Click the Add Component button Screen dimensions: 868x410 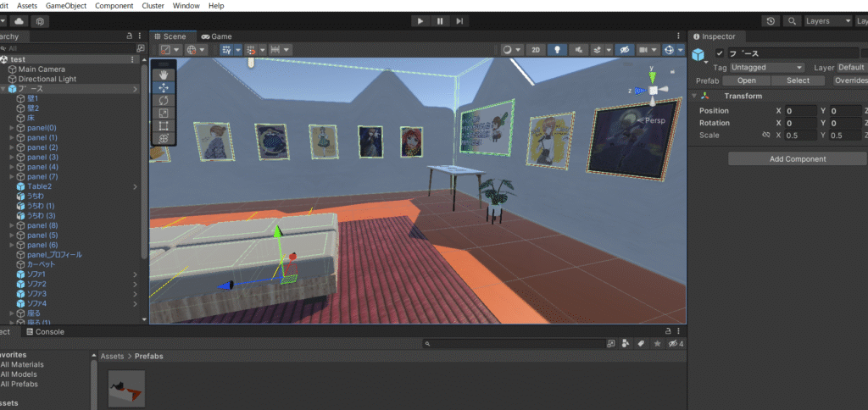pos(797,158)
